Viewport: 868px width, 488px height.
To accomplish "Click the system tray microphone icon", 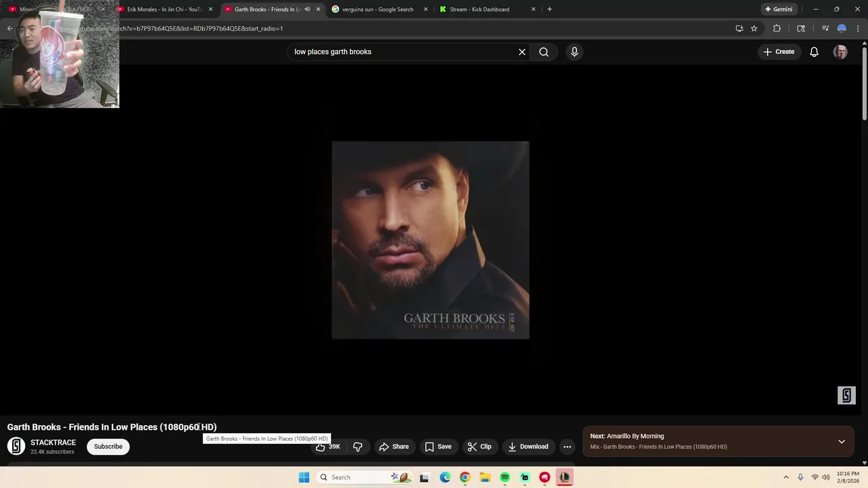I will pyautogui.click(x=801, y=477).
